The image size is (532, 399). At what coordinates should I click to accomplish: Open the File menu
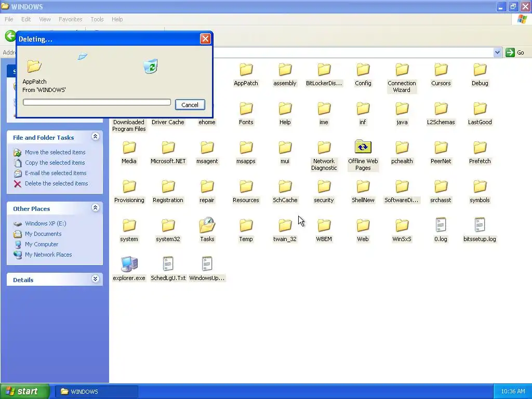tap(9, 19)
